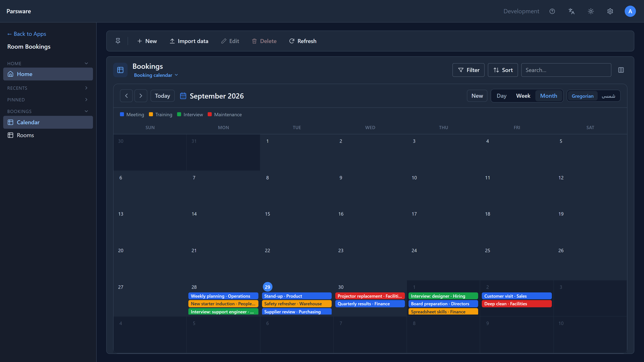644x362 pixels.
Task: Open Spreadsheet skills · Finance event
Action: point(443,312)
